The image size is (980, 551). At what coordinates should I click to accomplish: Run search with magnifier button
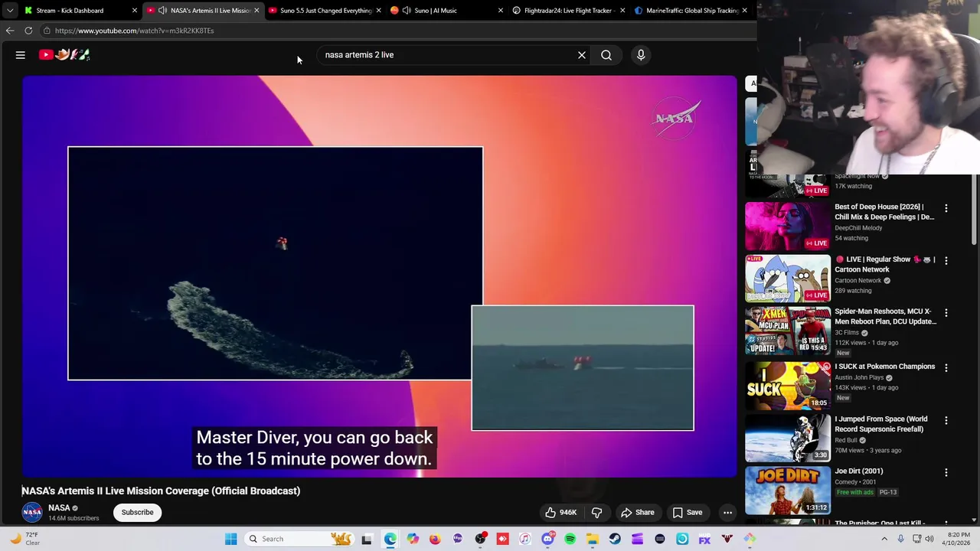pyautogui.click(x=606, y=55)
